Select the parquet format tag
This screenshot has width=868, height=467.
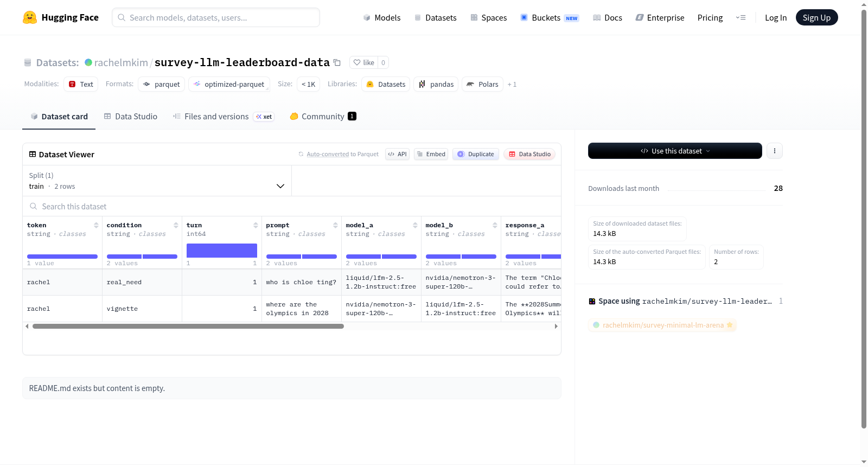tap(162, 84)
